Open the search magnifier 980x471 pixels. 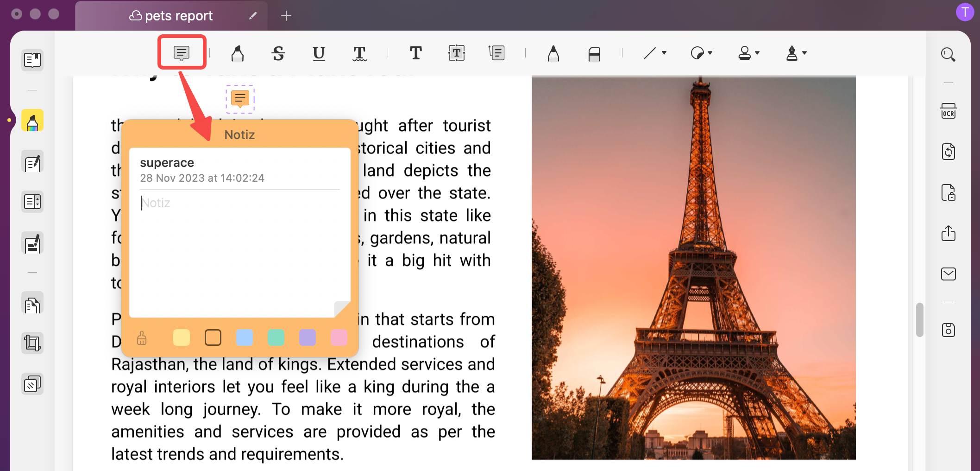(948, 55)
